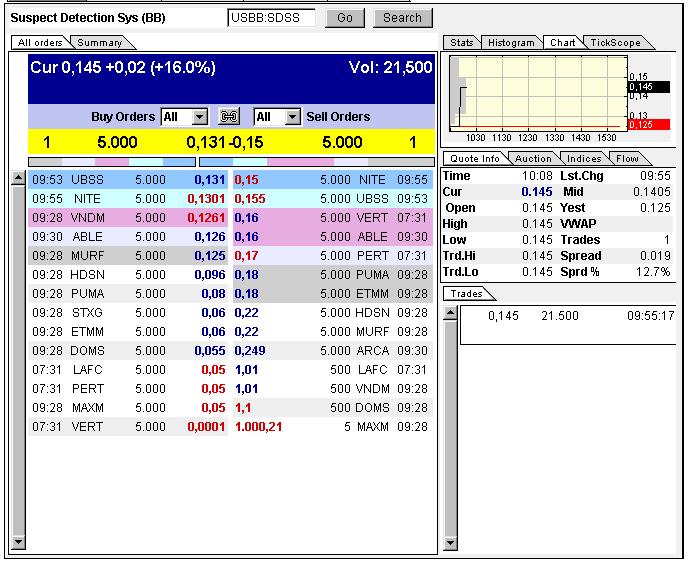Click the Trades panel scroll down arrow
The image size is (688, 562).
451,543
